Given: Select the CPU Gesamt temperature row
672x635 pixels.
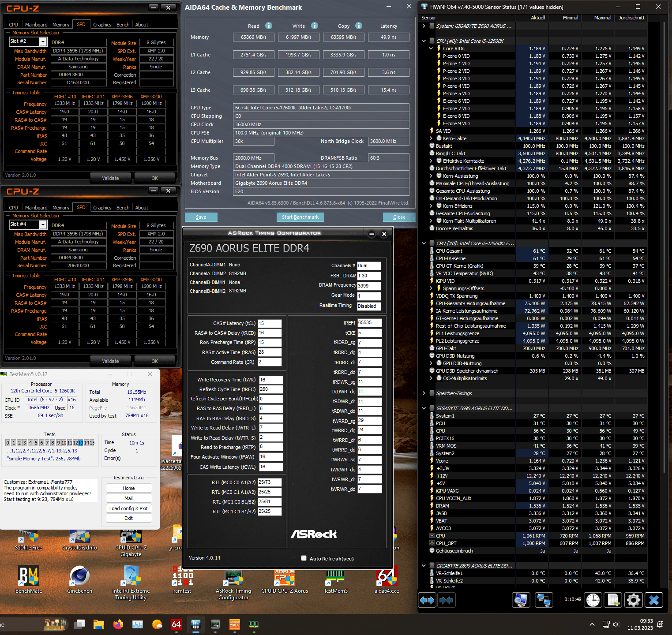Looking at the screenshot, I should (538, 251).
